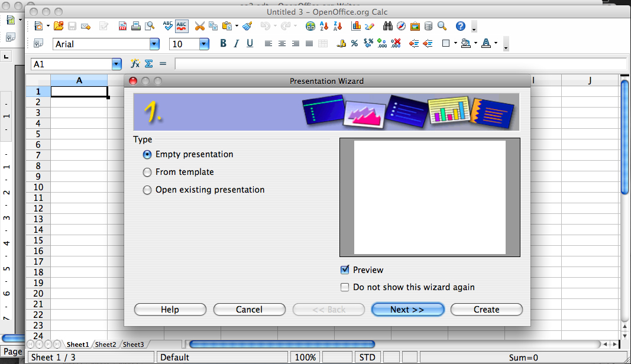Open Page Preview with the magnifier-page icon
This screenshot has height=364, width=631.
coord(150,26)
